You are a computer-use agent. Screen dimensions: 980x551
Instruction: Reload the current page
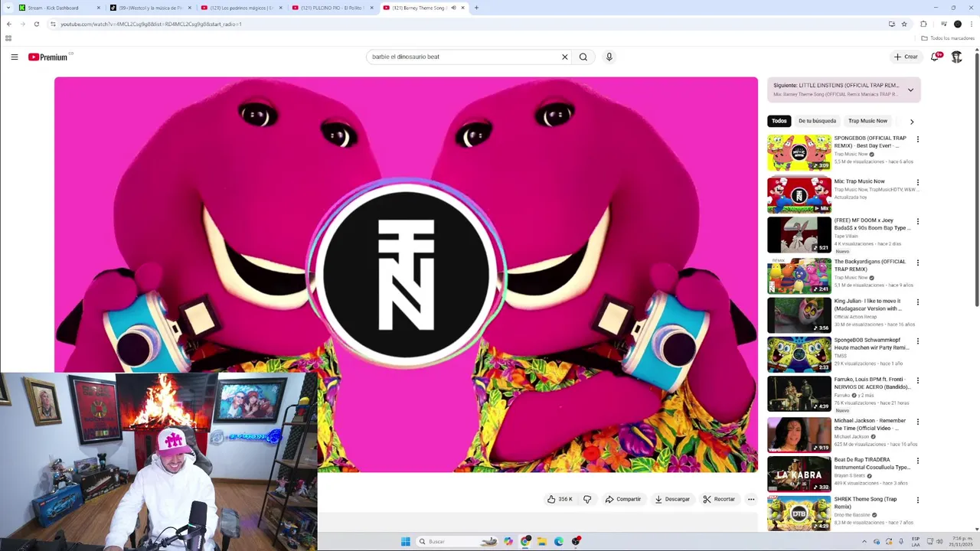pyautogui.click(x=36, y=24)
